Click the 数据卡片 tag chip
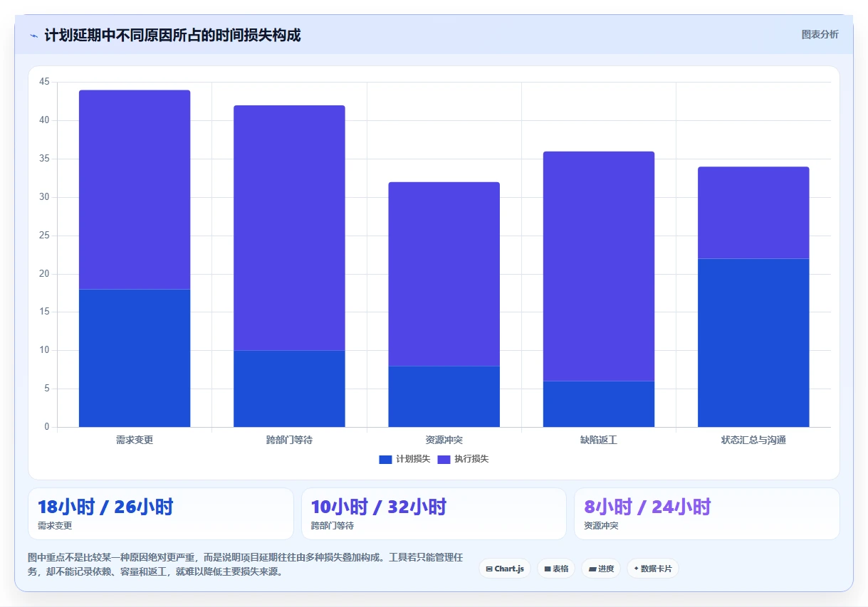This screenshot has height=607, width=868. point(653,569)
